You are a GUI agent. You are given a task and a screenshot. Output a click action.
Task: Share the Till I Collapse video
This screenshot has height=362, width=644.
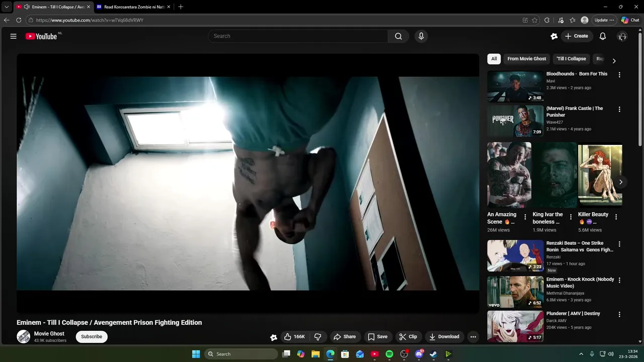point(345,337)
